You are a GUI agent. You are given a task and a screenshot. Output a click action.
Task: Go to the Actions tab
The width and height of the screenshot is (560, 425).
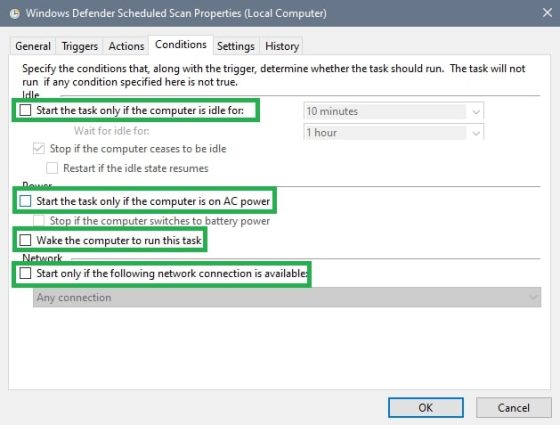pos(126,46)
